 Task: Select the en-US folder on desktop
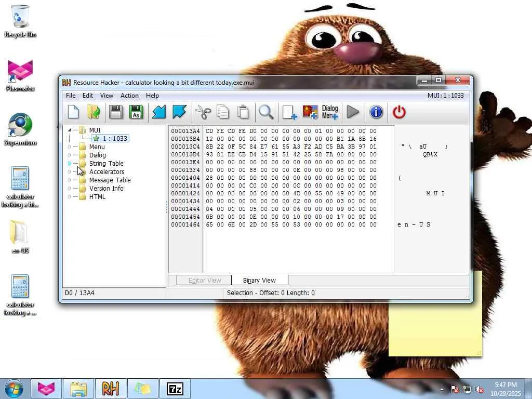(x=20, y=237)
